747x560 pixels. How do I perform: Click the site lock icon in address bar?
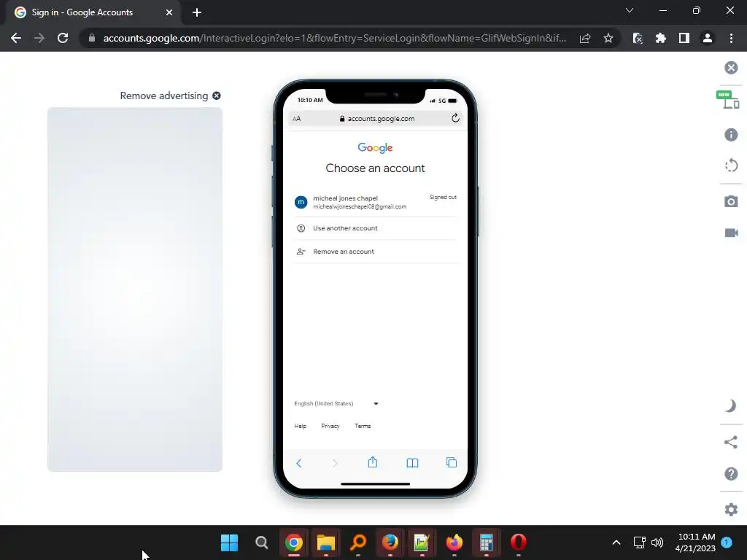(92, 38)
